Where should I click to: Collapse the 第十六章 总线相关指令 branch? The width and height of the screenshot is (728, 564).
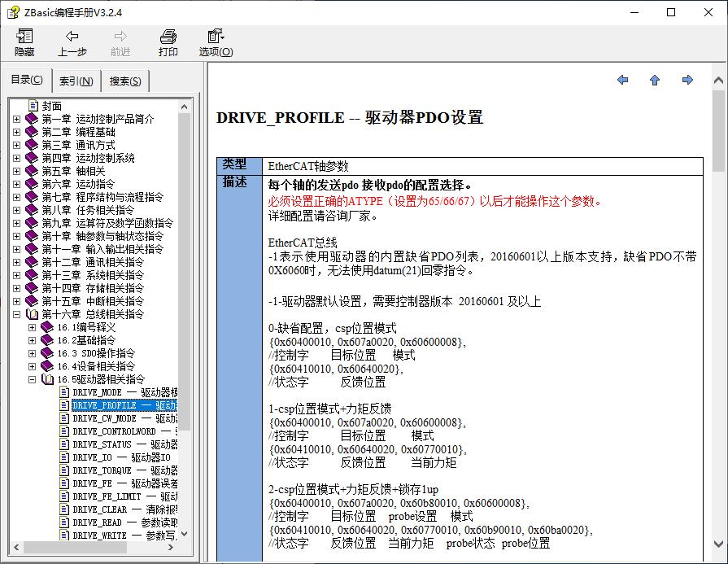(x=16, y=314)
